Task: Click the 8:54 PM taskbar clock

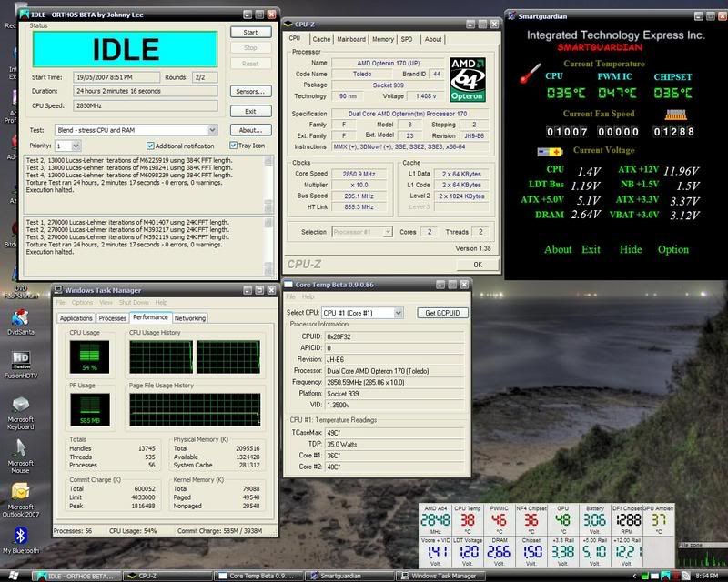Action: coord(708,576)
